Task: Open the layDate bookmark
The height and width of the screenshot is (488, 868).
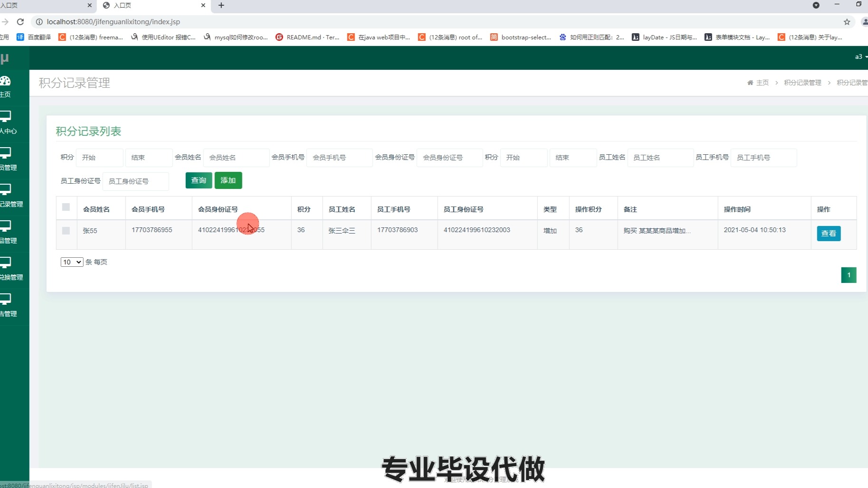Action: (x=664, y=37)
